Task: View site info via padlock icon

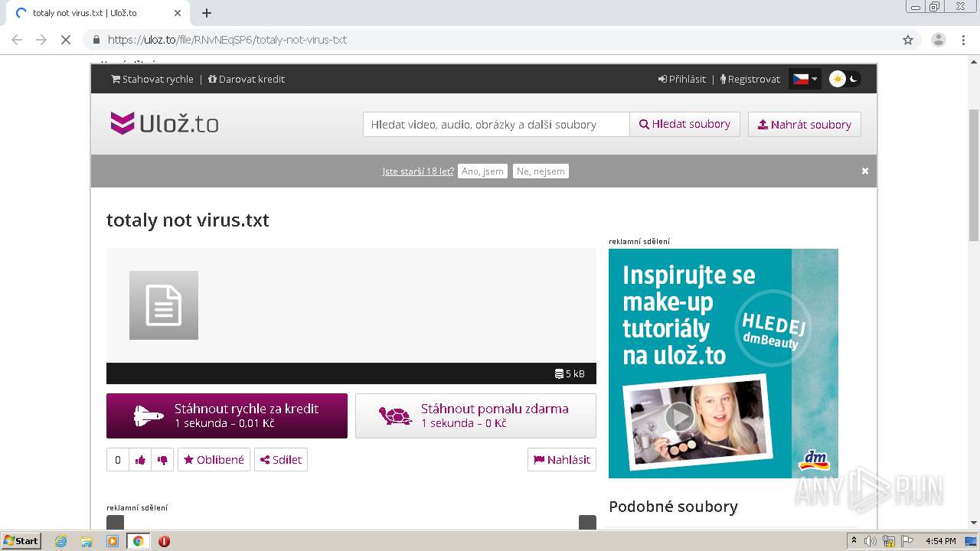Action: (x=96, y=40)
